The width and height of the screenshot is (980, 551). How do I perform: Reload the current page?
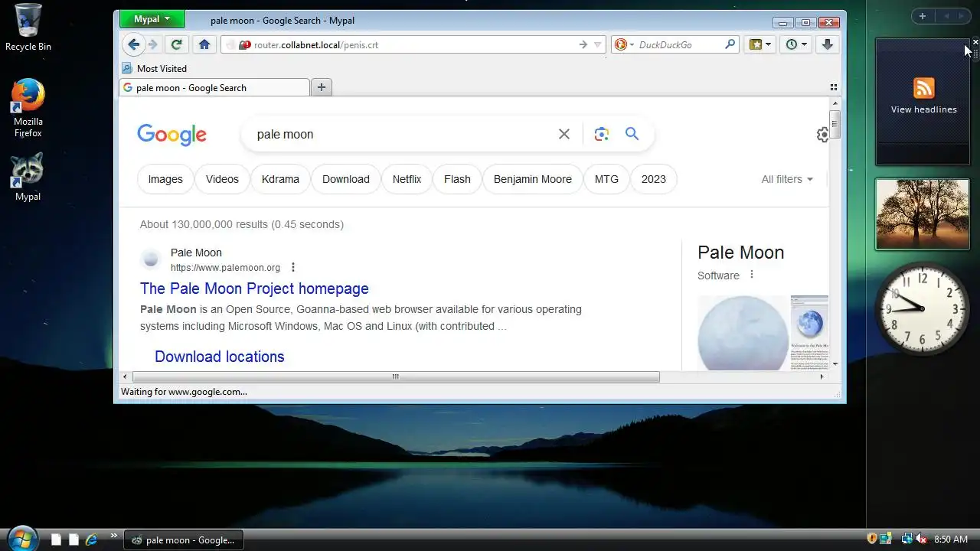[x=176, y=44]
